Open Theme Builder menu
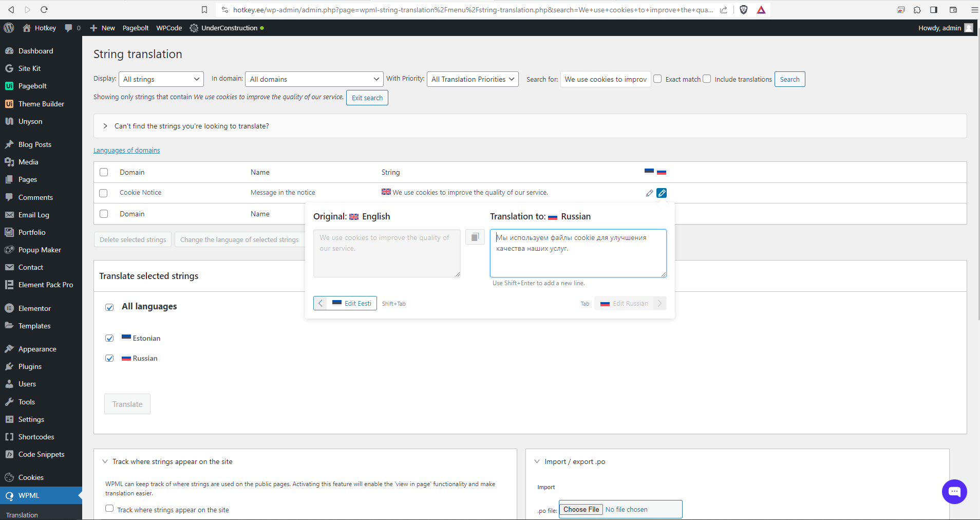This screenshot has width=980, height=520. [x=41, y=104]
